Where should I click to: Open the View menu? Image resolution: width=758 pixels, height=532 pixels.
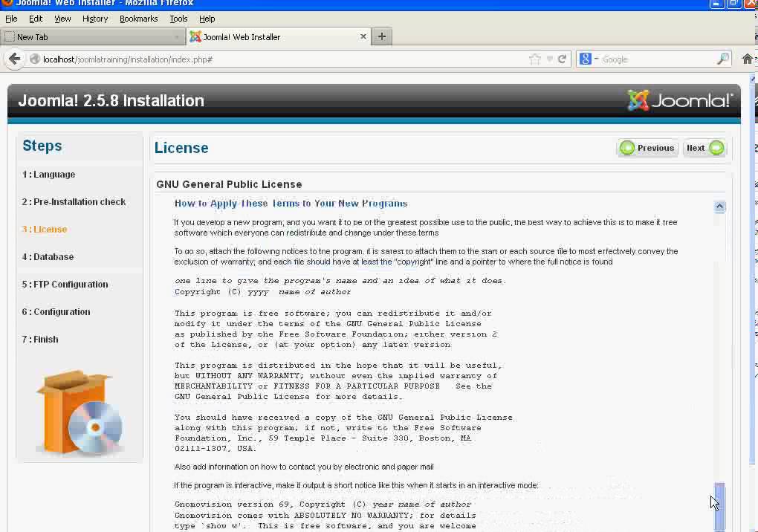click(62, 19)
